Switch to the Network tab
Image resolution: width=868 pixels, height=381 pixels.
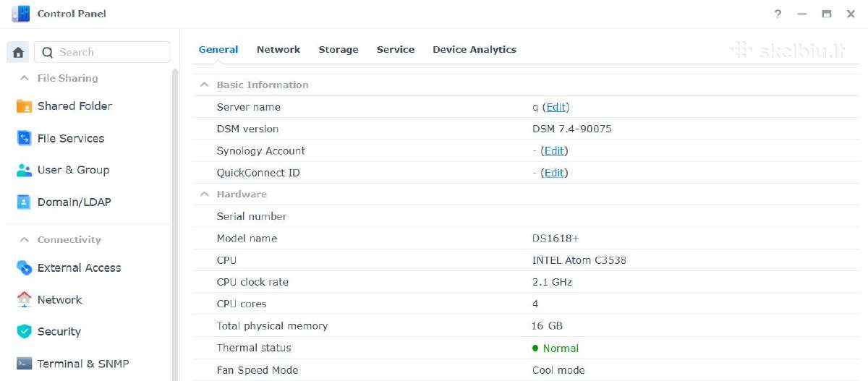pos(278,49)
